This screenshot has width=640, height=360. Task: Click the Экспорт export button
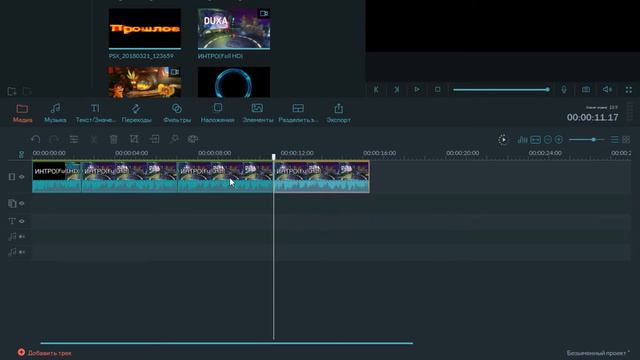coord(338,113)
